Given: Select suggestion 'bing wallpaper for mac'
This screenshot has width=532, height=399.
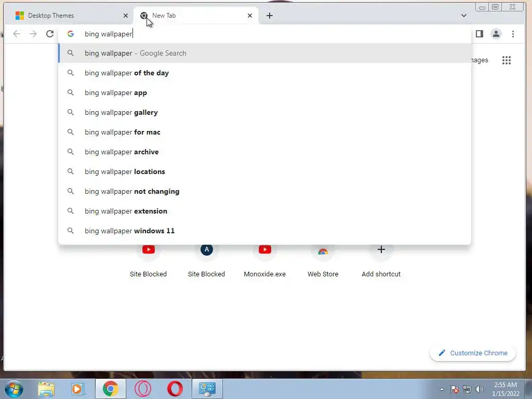Looking at the screenshot, I should pos(264,132).
